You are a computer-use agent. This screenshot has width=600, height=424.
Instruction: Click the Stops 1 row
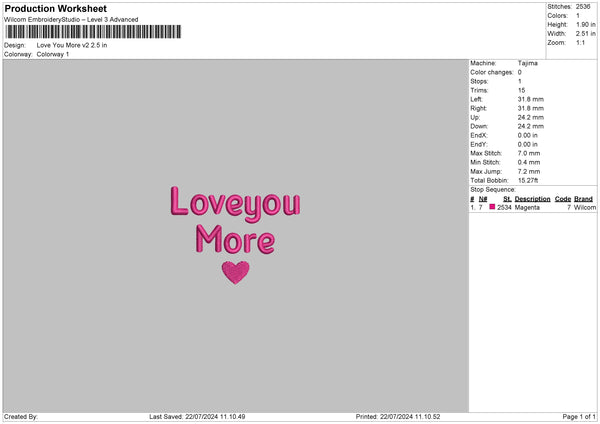496,82
